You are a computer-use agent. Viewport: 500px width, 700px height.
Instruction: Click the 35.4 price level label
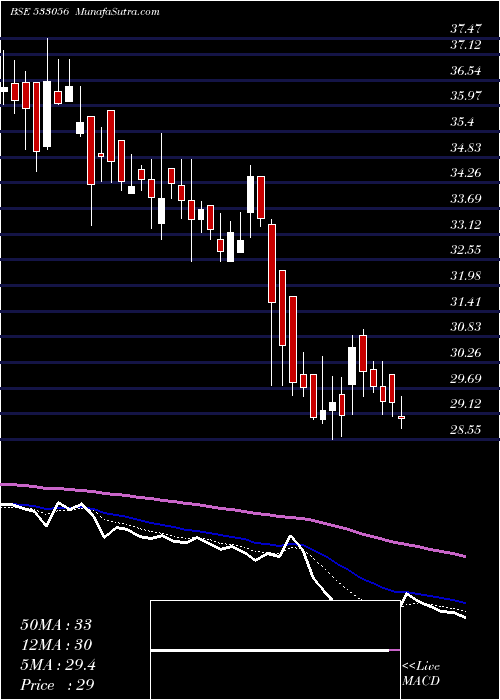pos(462,122)
